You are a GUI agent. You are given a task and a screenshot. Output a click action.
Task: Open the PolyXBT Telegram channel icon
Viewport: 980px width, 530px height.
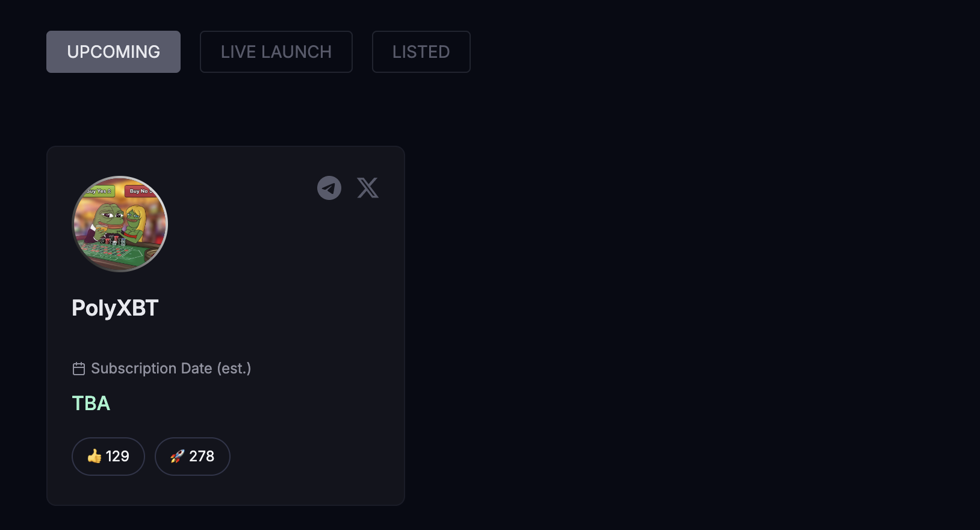point(329,188)
